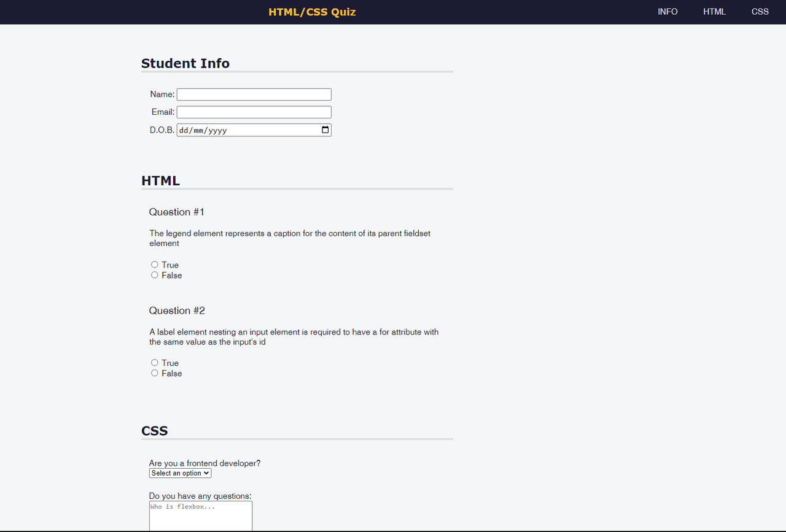Navigate to INFO in the navbar
This screenshot has width=786, height=532.
point(667,12)
